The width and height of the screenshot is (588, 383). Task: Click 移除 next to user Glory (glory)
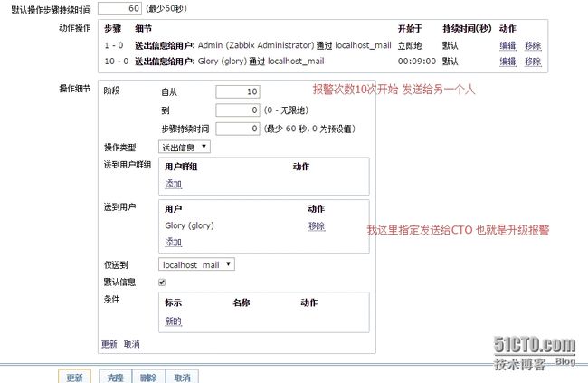tap(316, 225)
